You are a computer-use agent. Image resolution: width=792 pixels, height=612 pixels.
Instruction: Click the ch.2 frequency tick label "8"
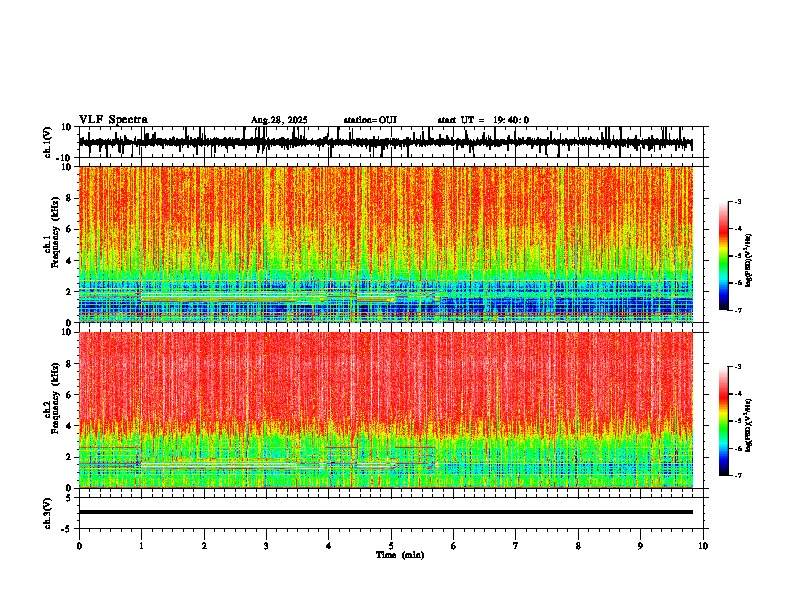pyautogui.click(x=70, y=364)
